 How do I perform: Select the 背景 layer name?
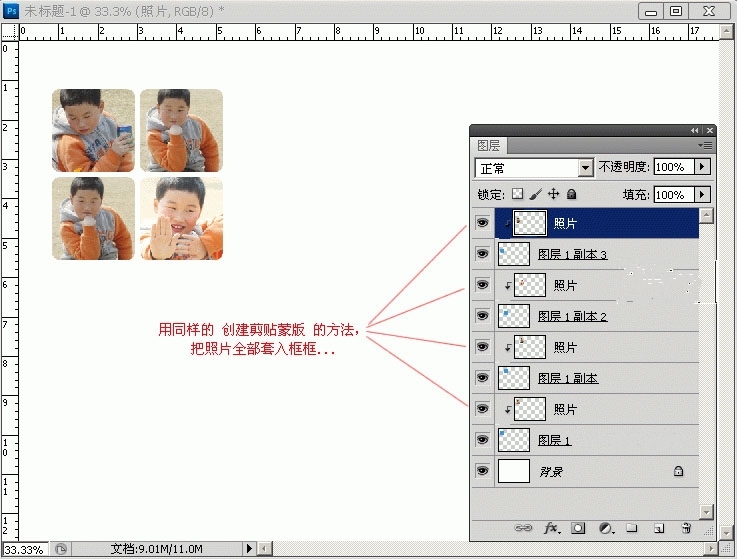coord(550,471)
